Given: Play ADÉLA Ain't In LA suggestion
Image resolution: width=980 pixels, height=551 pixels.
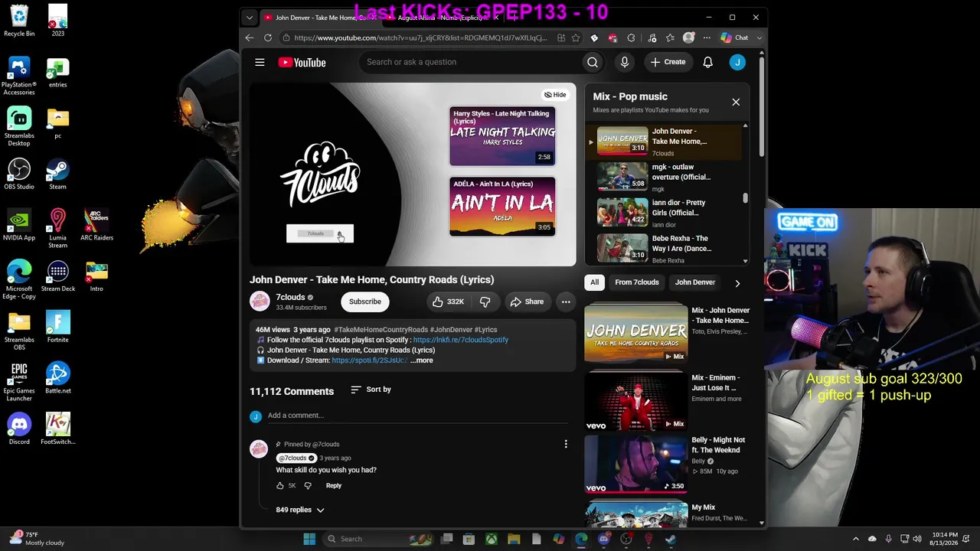Looking at the screenshot, I should (502, 207).
